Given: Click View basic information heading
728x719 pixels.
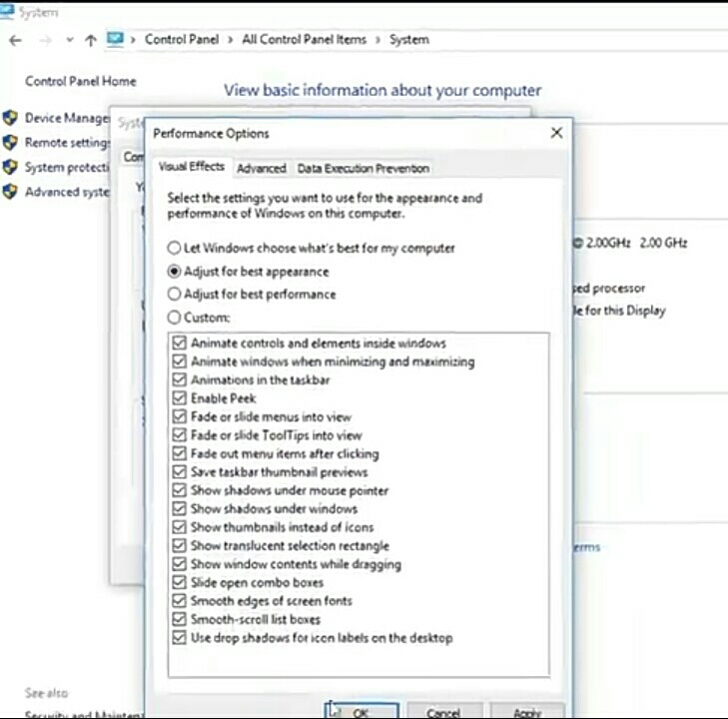Looking at the screenshot, I should (x=382, y=90).
